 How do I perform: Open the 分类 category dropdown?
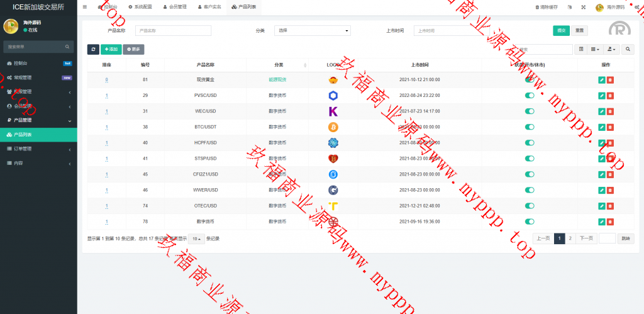point(313,30)
